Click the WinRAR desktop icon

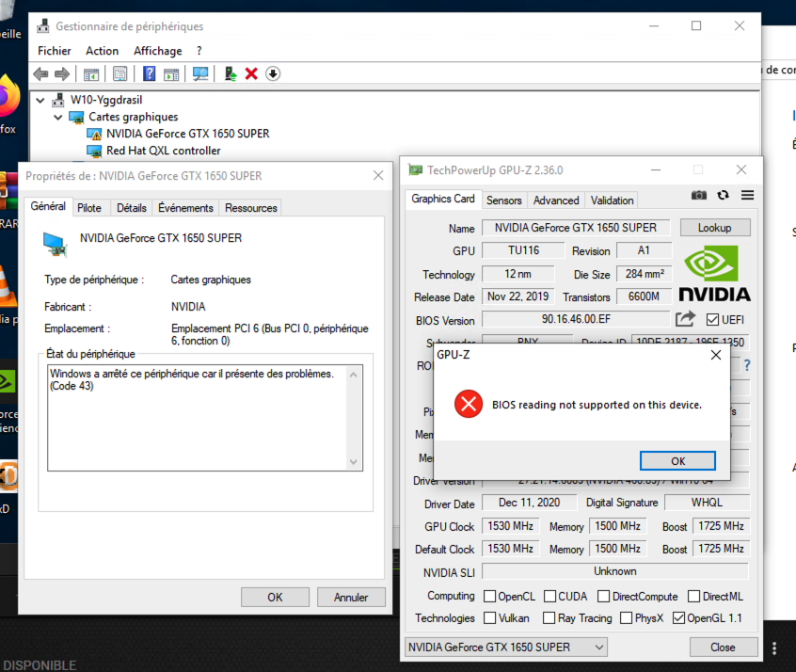pyautogui.click(x=8, y=191)
